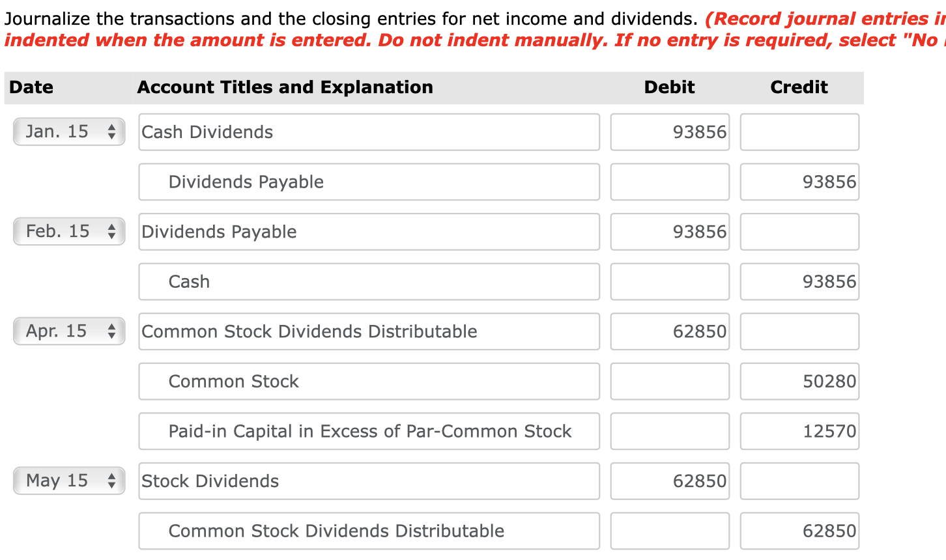Select the Paid-in Capital in Excess of Par field
The height and width of the screenshot is (560, 946).
click(368, 431)
